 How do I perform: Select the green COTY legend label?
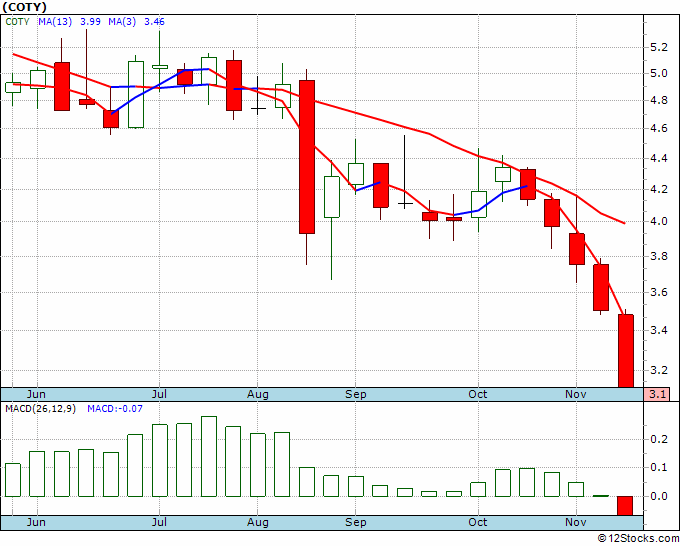click(17, 22)
